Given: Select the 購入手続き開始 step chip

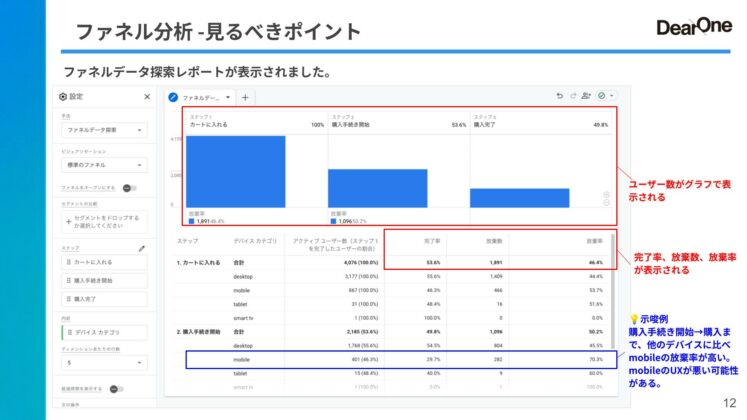Looking at the screenshot, I should coord(104,280).
